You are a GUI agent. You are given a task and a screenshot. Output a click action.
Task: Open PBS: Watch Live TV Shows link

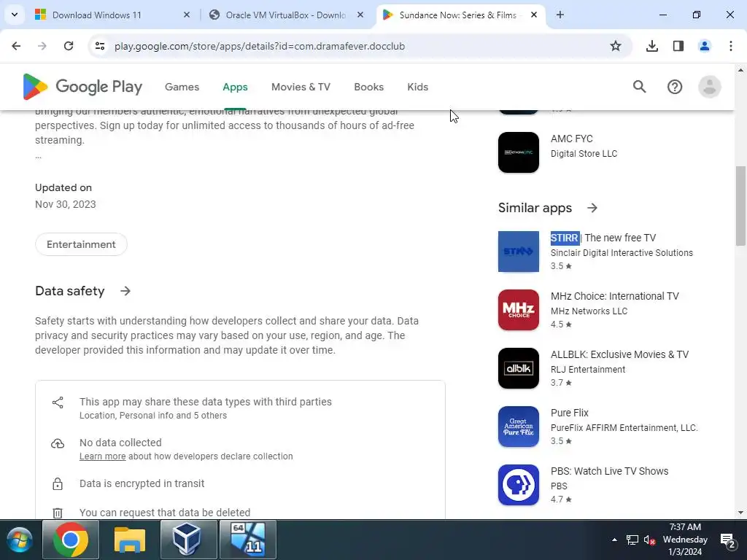609,471
